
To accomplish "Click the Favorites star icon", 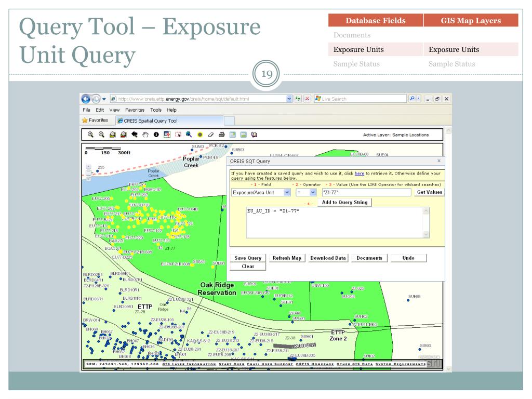I will pos(85,120).
